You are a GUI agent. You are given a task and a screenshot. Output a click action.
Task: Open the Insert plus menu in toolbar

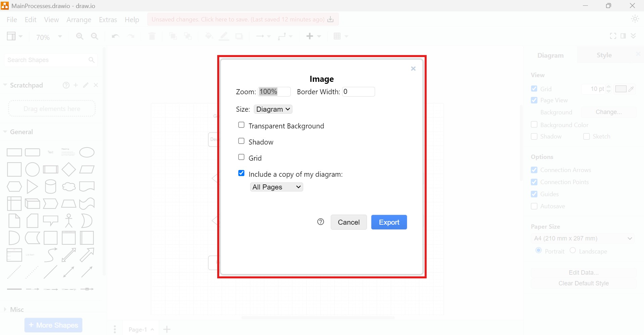click(x=313, y=36)
